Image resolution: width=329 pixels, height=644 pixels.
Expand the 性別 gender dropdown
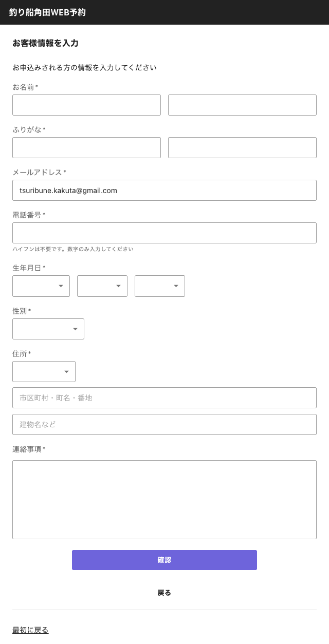[x=48, y=329]
